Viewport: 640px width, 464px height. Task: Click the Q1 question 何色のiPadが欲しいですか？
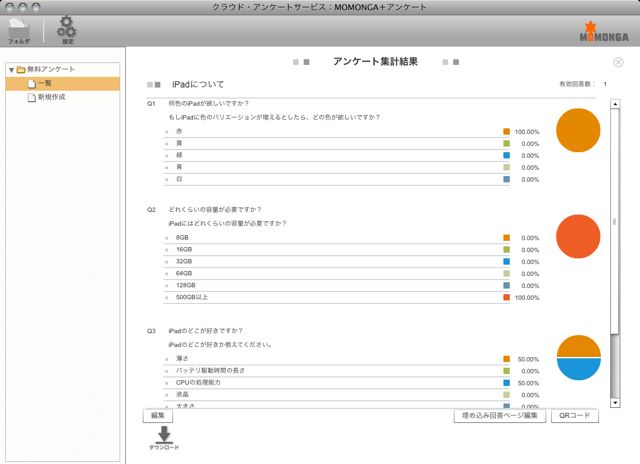[209, 104]
